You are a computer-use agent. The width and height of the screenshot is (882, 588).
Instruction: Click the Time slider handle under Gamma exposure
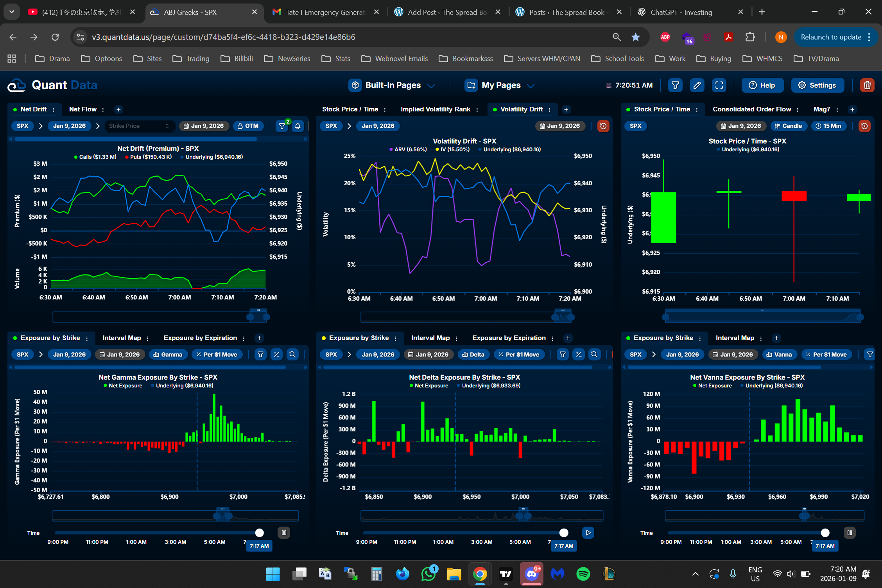[259, 533]
